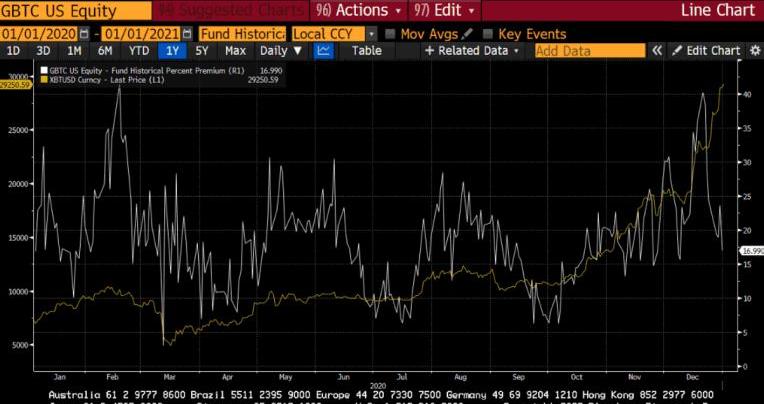The width and height of the screenshot is (764, 404).
Task: Select the Fund Historical field box
Action: click(242, 34)
